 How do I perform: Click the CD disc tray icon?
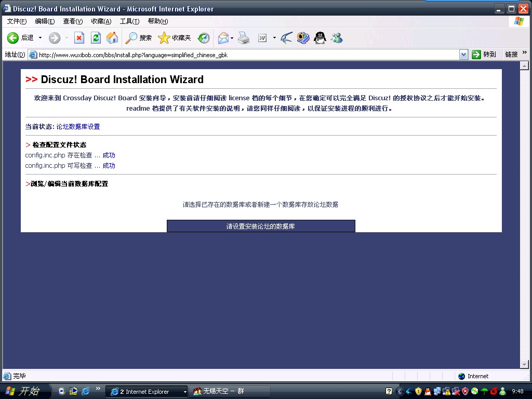(475, 391)
